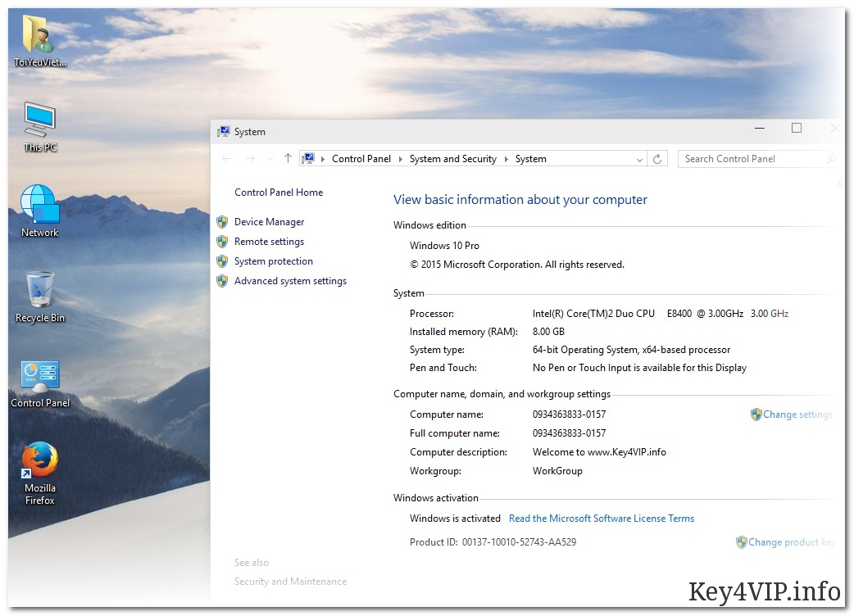
Task: Open Network desktop icon
Action: pos(40,211)
